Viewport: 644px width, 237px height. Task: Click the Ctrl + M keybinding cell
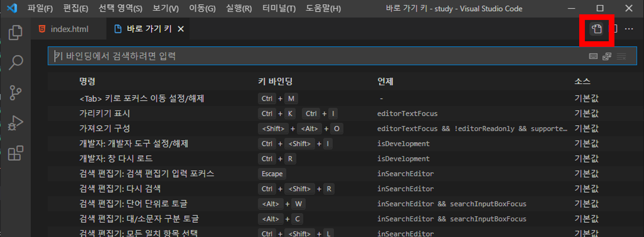point(278,99)
